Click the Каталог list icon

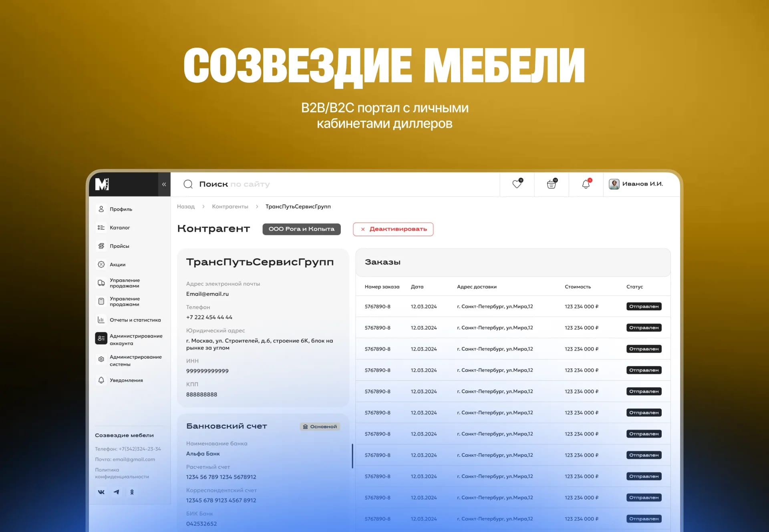(101, 227)
